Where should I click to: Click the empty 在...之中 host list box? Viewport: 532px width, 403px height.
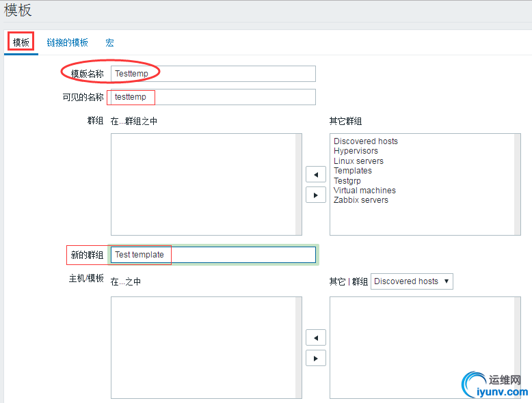point(203,348)
